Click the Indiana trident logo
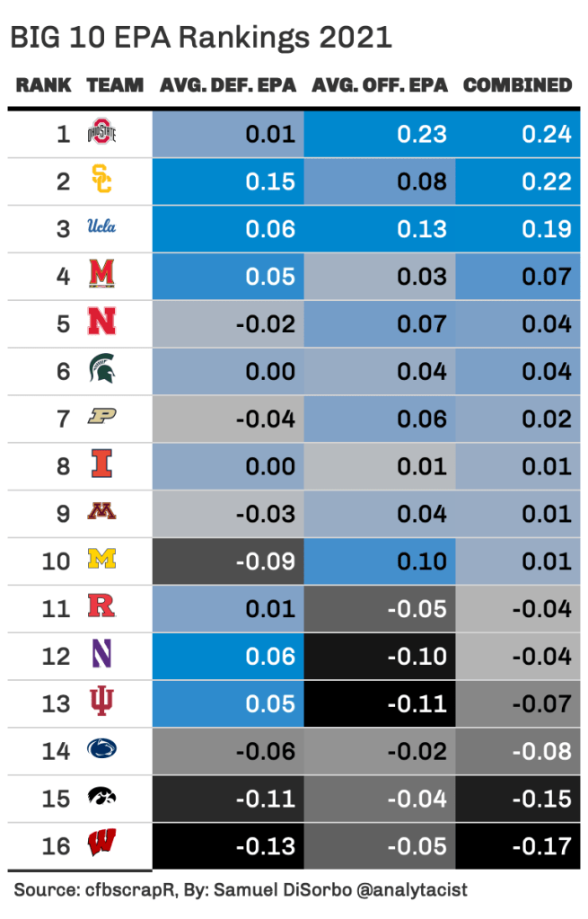The width and height of the screenshot is (588, 919). point(101,703)
